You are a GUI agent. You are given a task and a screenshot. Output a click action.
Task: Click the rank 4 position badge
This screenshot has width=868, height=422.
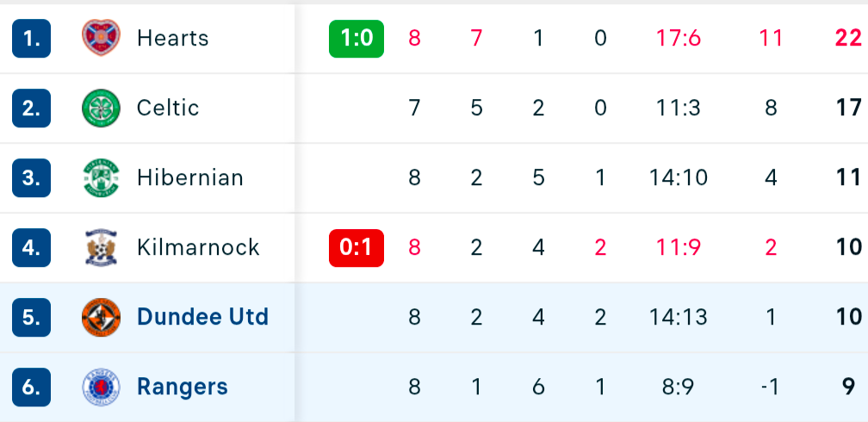pos(32,247)
